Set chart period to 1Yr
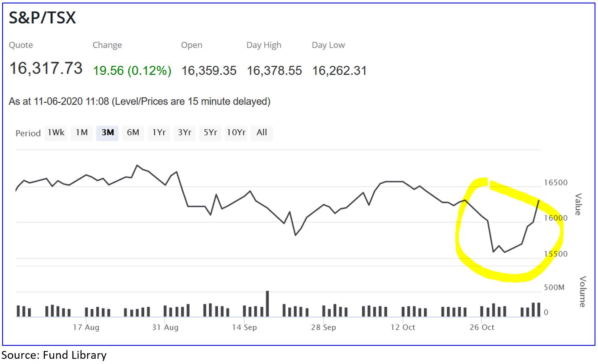Image resolution: width=598 pixels, height=364 pixels. coord(159,133)
